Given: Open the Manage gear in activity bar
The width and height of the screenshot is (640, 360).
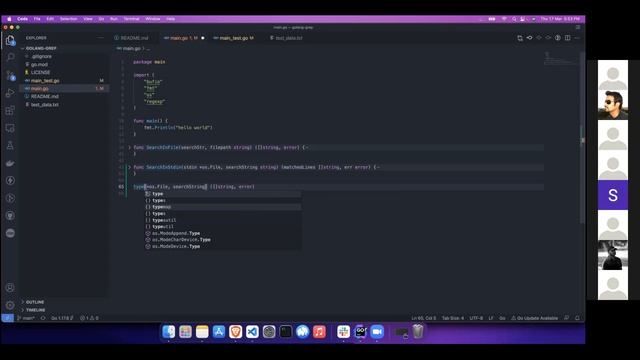Looking at the screenshot, I should coord(10,305).
